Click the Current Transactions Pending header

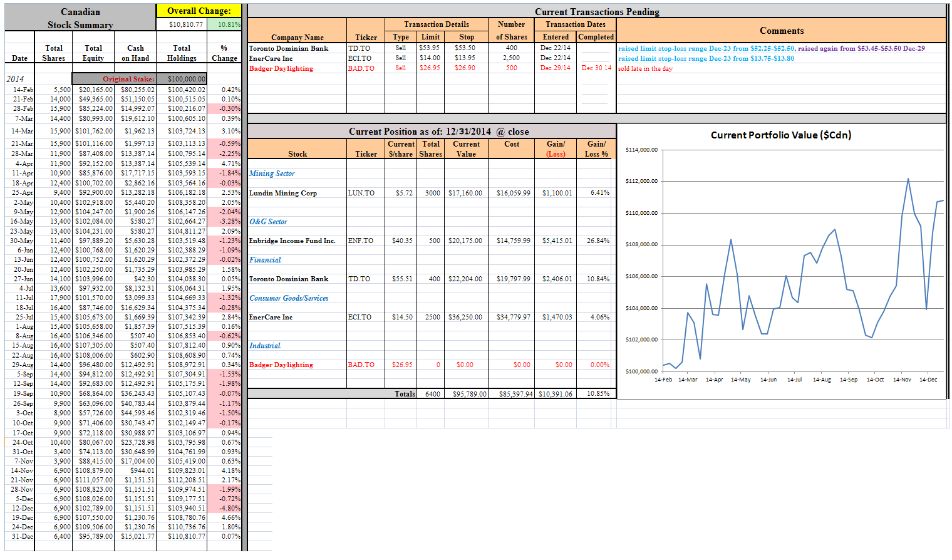(x=597, y=11)
